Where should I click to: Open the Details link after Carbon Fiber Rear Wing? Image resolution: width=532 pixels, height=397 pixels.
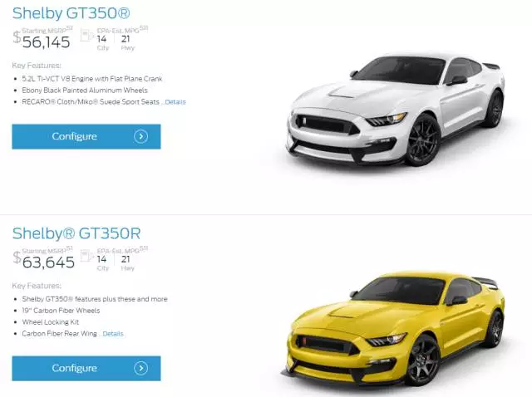coord(113,334)
